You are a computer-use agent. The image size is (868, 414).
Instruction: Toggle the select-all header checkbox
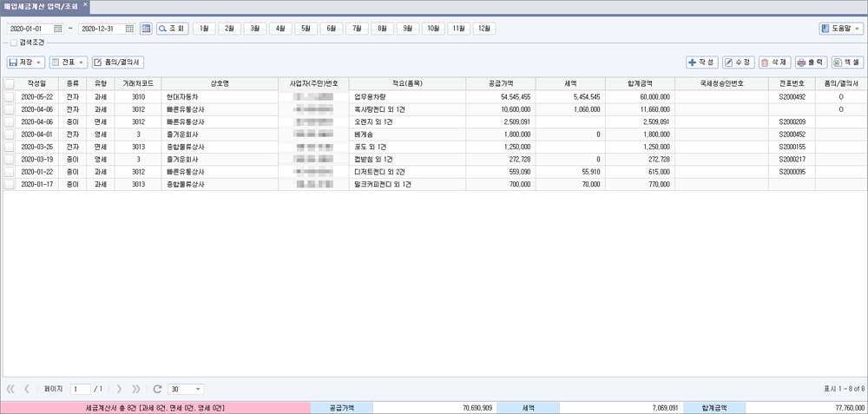(9, 83)
